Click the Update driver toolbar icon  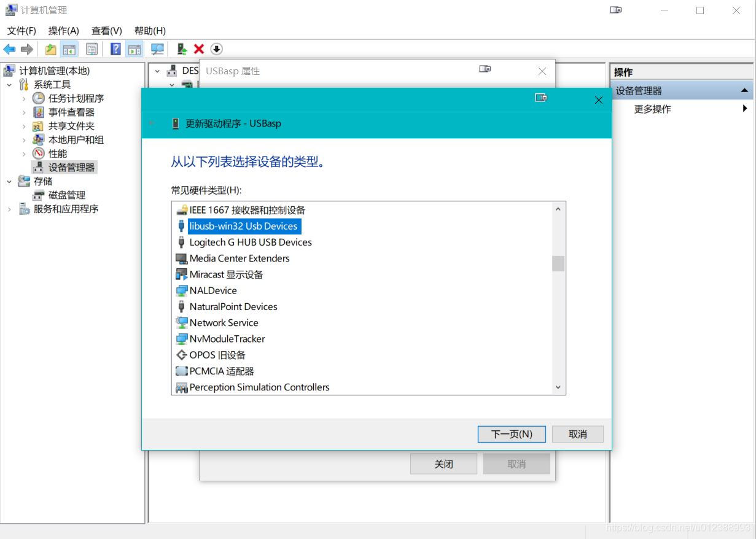(182, 49)
